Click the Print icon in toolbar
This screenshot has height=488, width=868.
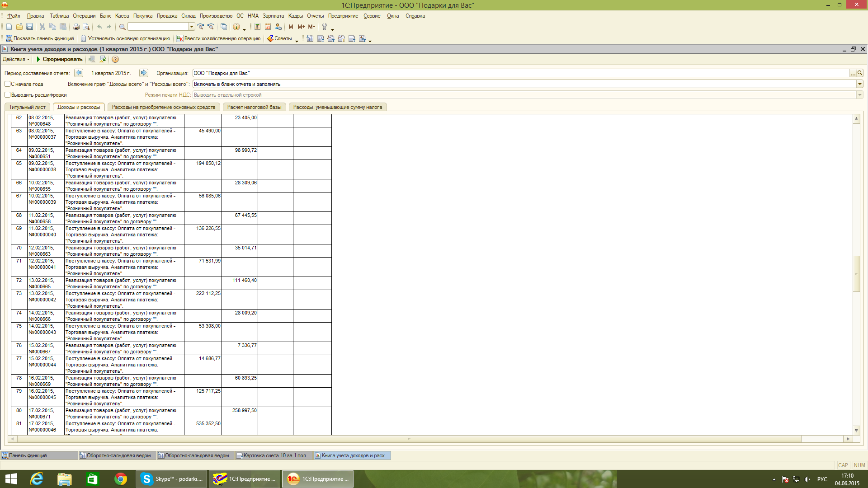[76, 27]
